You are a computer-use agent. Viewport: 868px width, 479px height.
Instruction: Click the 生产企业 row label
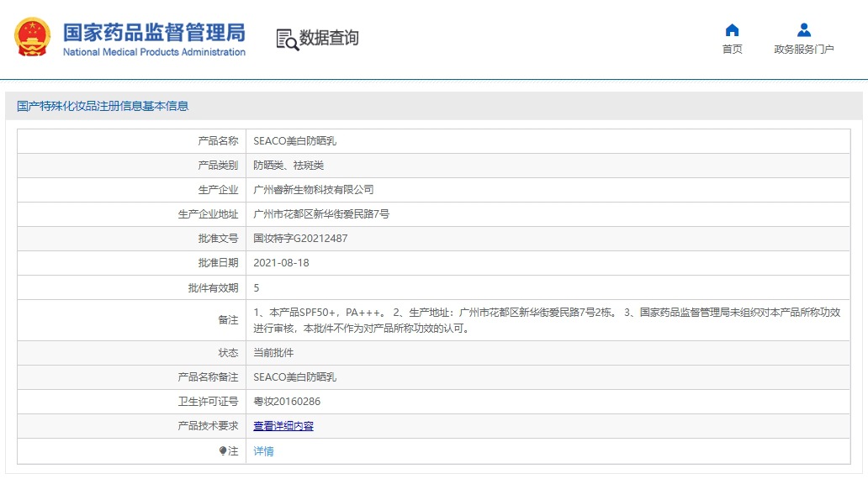point(218,190)
